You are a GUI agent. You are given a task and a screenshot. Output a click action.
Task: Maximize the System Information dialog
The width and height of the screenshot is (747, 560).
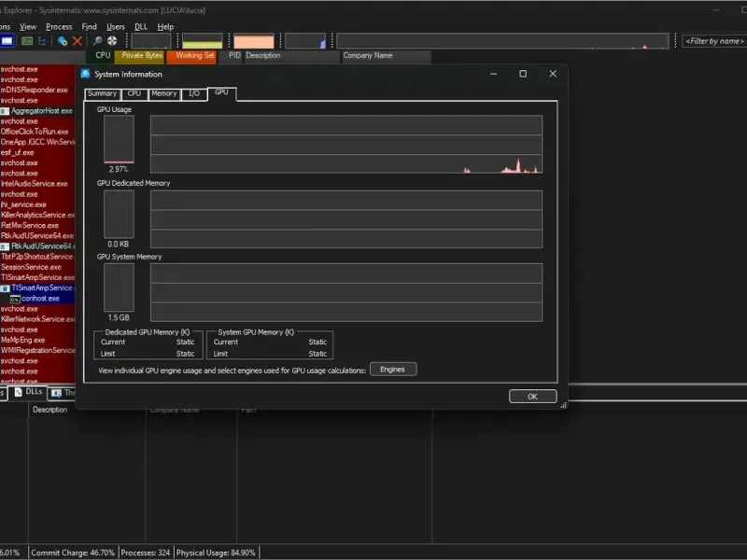[523, 74]
